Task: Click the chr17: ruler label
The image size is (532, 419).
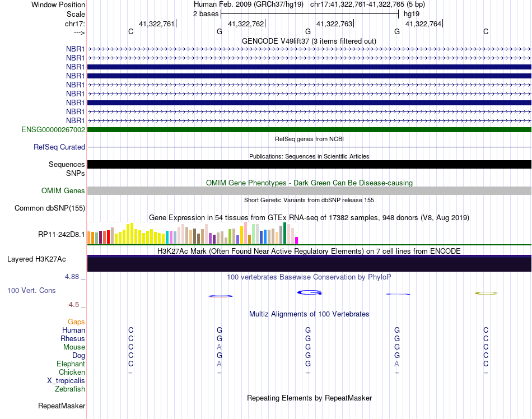Action: click(74, 24)
